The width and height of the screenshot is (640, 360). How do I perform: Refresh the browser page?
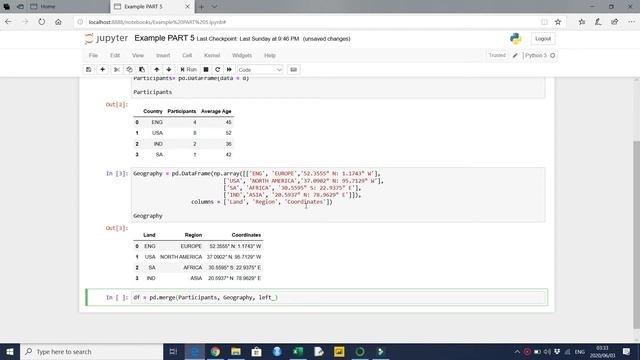point(42,22)
